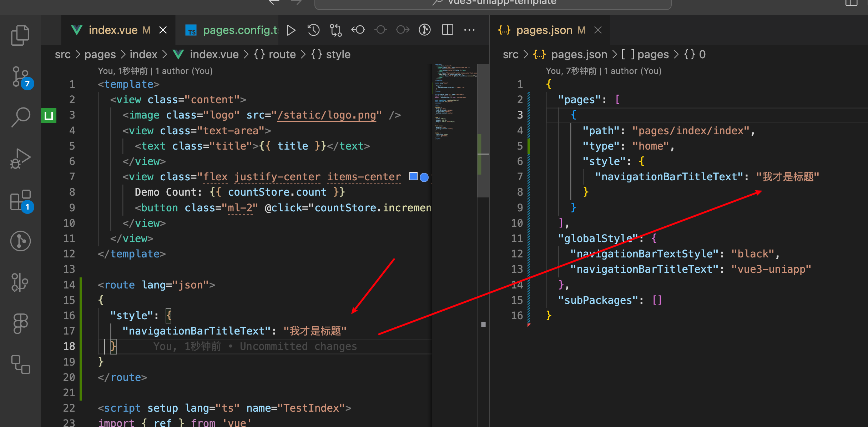Select the pages.json editor tab
Viewport: 868px width, 427px height.
550,30
